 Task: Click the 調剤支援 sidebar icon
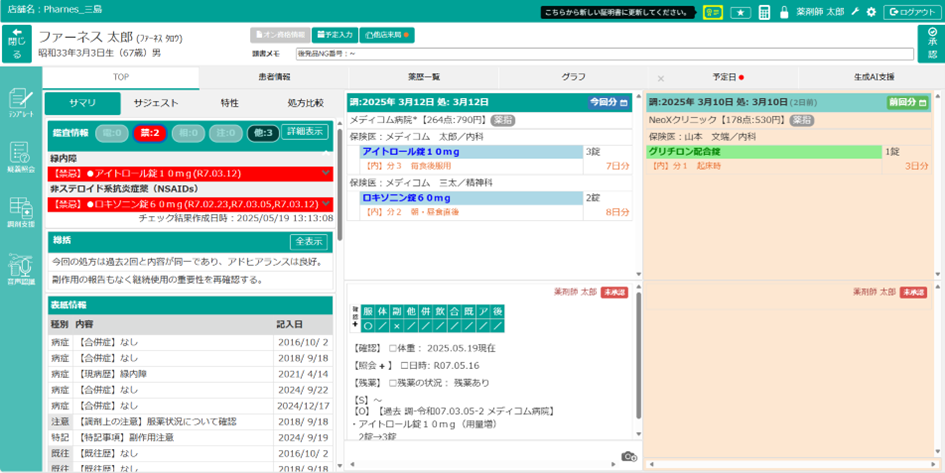(x=20, y=211)
